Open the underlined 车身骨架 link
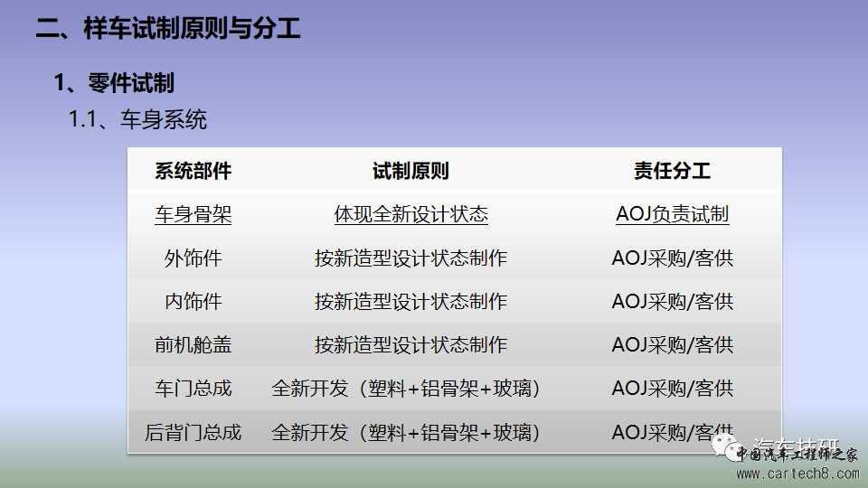Viewport: 868px width, 488px height. coord(193,215)
